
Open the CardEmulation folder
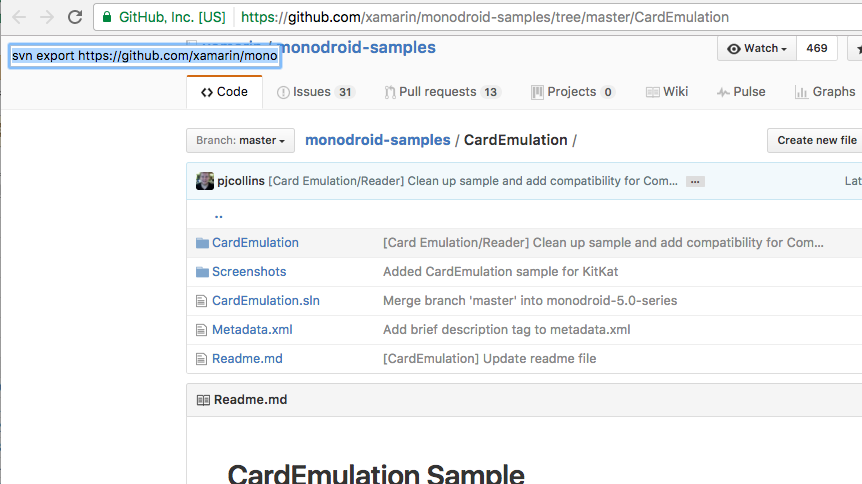(255, 243)
